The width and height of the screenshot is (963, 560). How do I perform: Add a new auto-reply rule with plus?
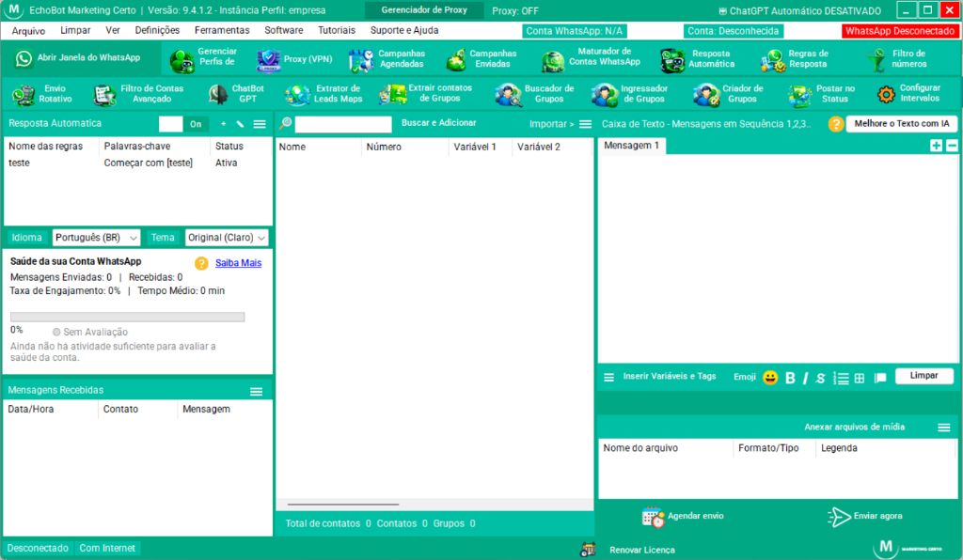point(224,124)
